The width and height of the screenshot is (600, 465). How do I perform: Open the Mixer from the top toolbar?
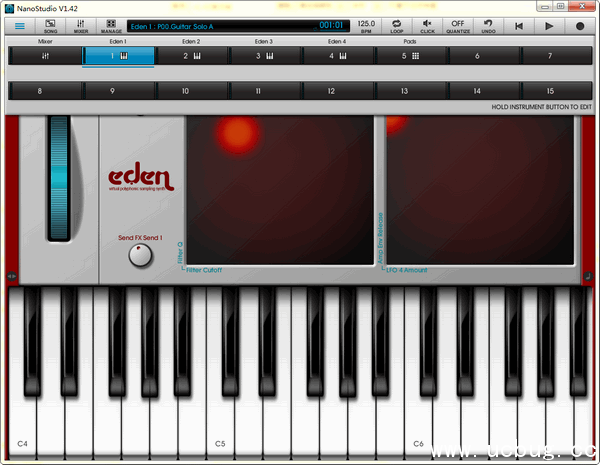point(81,25)
